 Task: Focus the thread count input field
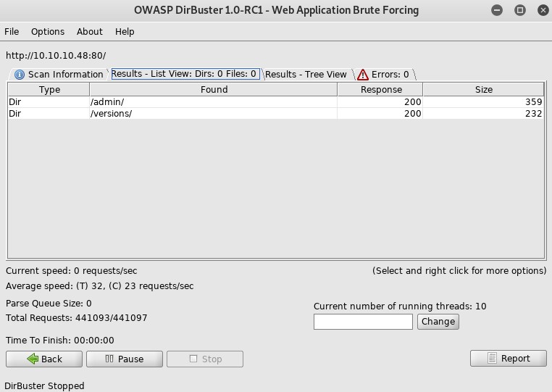pos(363,322)
